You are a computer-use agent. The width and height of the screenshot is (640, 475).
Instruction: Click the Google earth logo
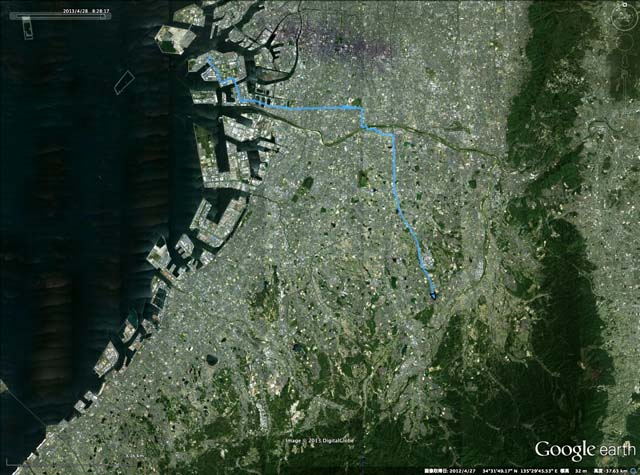[585, 450]
